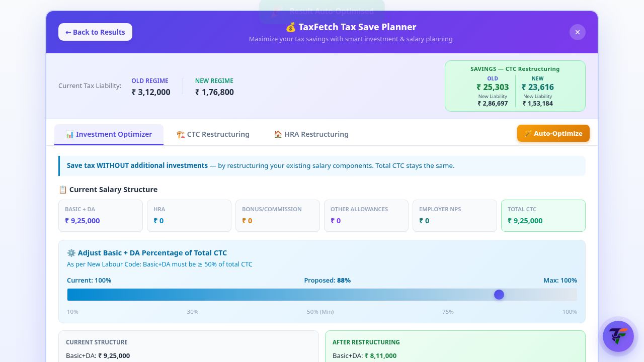Open the Investment Optimizer tab
The height and width of the screenshot is (362, 644).
point(109,134)
